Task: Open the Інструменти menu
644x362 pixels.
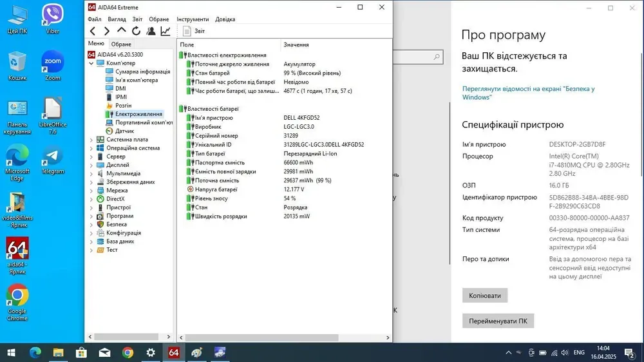Action: (x=193, y=19)
